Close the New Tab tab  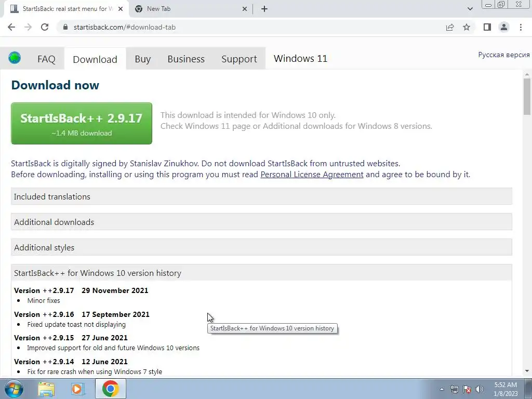245,9
